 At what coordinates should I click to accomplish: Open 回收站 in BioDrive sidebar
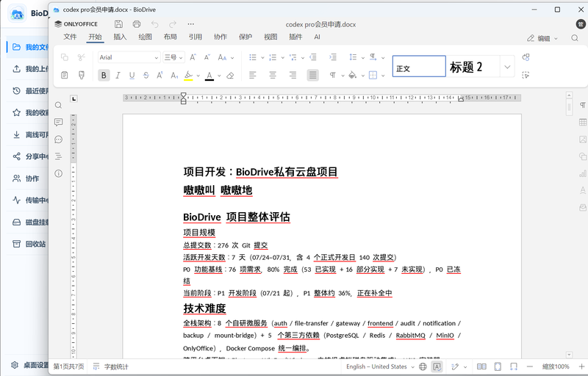pos(29,244)
